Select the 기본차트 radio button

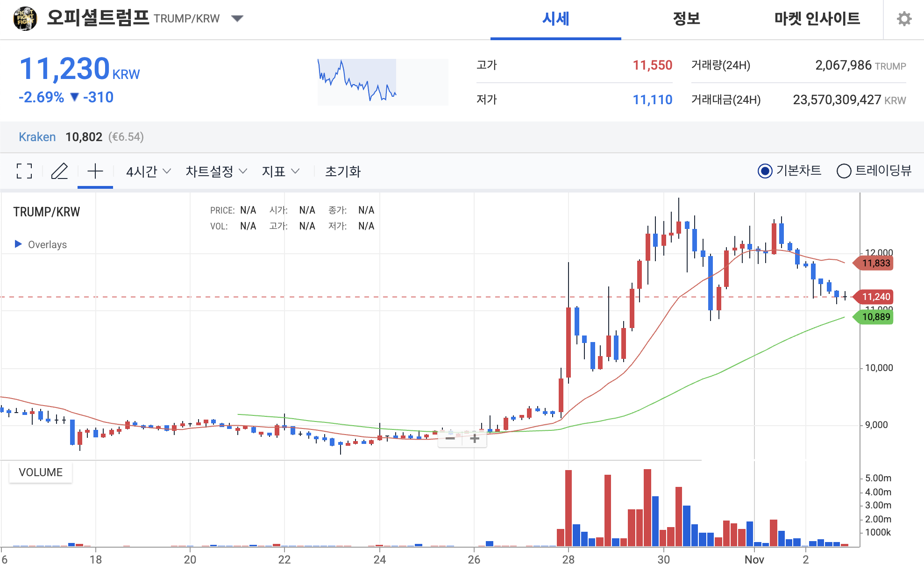pos(765,171)
